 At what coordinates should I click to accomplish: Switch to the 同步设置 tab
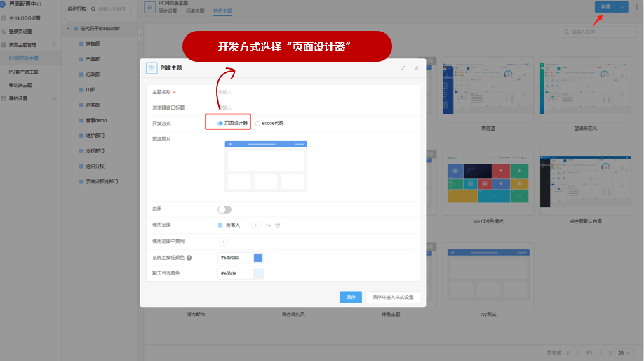[168, 11]
